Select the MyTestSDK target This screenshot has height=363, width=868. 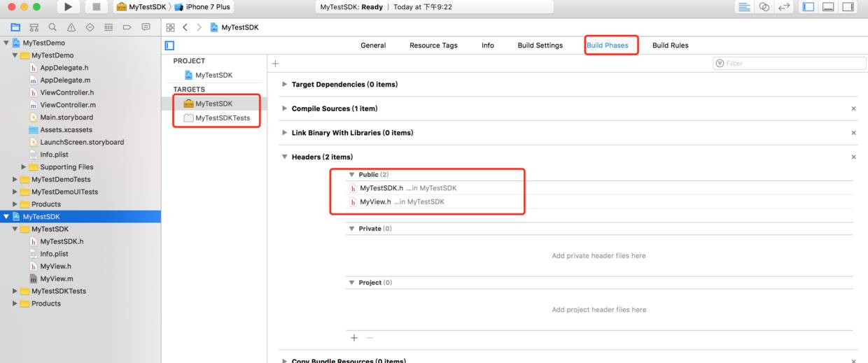point(213,104)
